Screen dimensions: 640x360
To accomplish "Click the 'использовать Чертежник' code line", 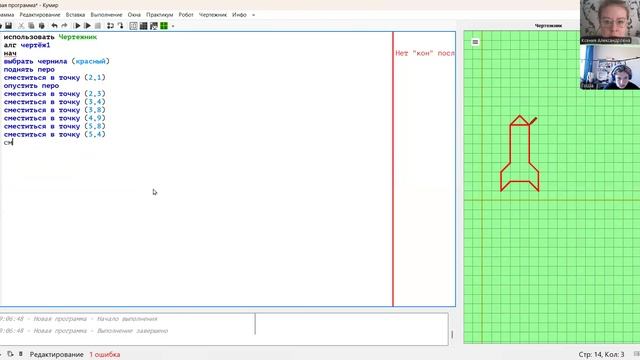I will pyautogui.click(x=50, y=37).
